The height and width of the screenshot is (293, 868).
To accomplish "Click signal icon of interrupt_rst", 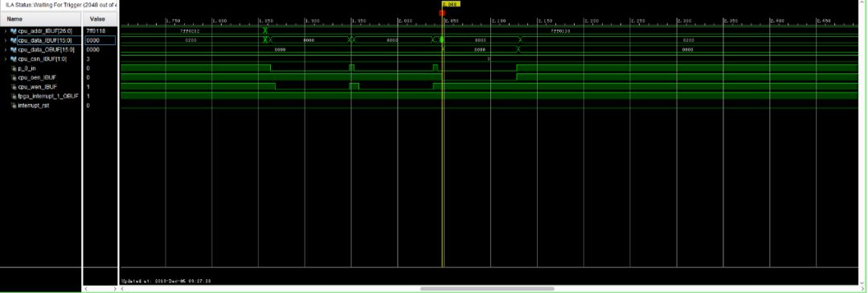I will (x=14, y=105).
